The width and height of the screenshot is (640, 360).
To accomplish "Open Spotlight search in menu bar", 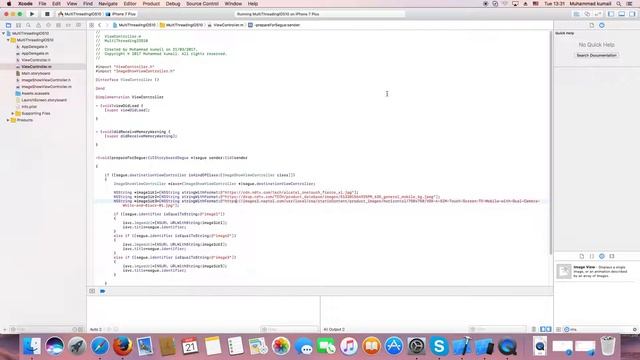I will pyautogui.click(x=619, y=4).
